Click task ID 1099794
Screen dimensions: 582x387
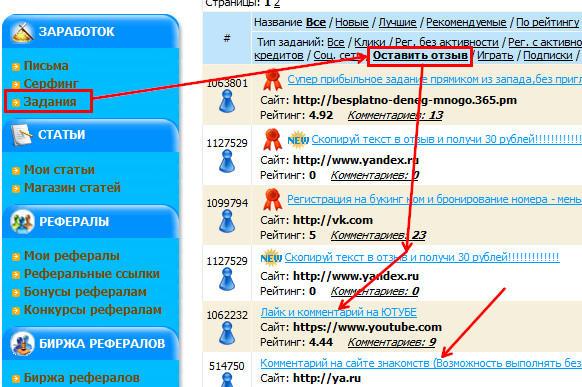click(x=227, y=203)
